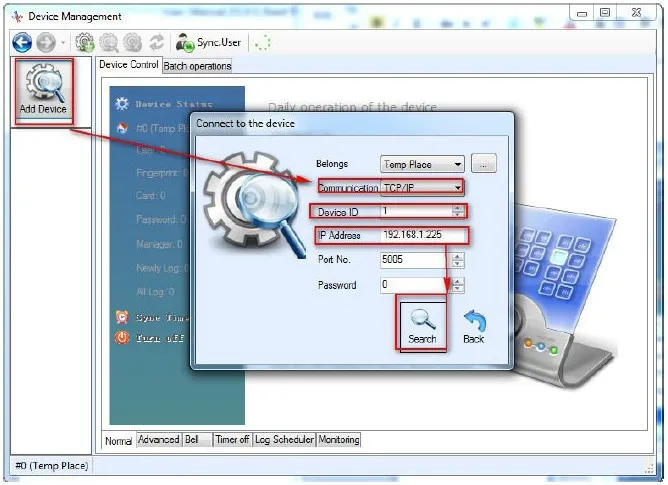Click the Manager: 0 status entry
This screenshot has height=485, width=668.
tap(159, 244)
